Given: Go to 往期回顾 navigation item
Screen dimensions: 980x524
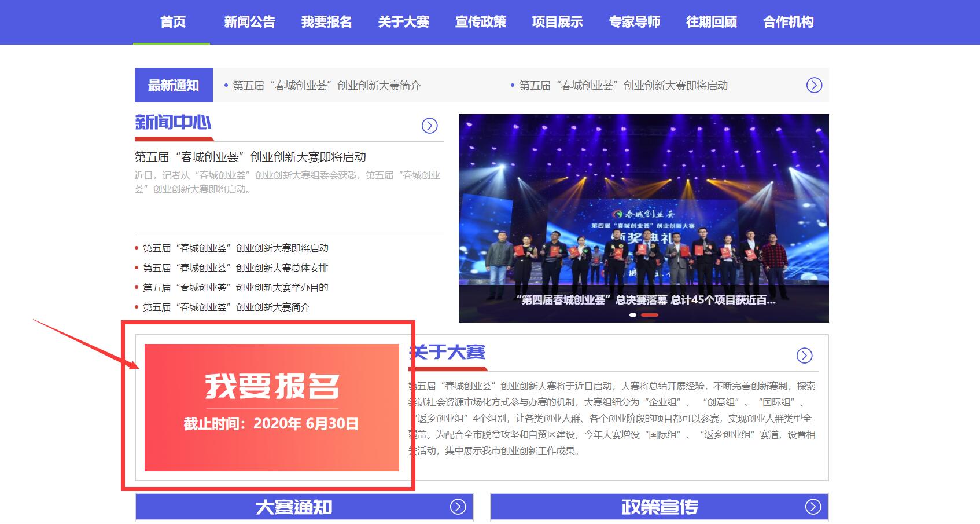Looking at the screenshot, I should pyautogui.click(x=711, y=22).
